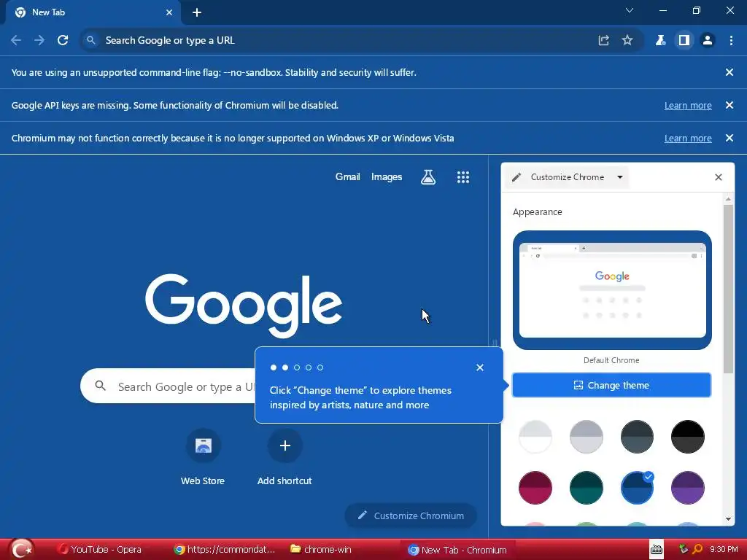Go back with the back arrow
Screen dimensions: 747x560
(16, 41)
